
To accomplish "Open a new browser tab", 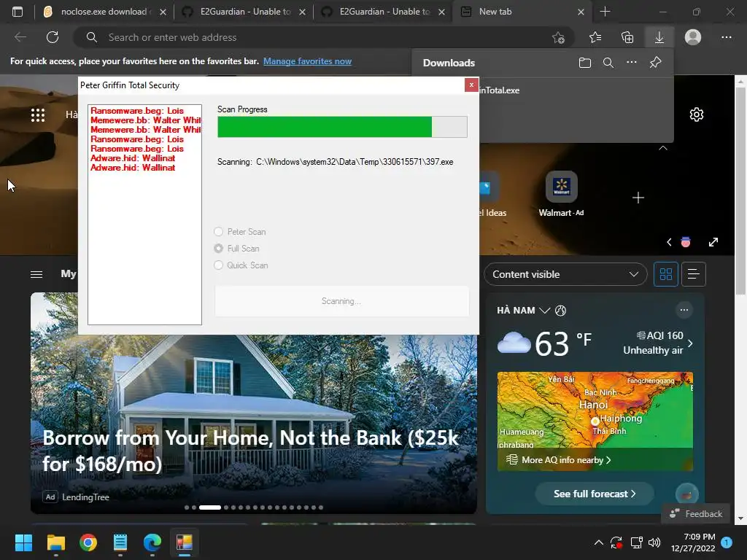I will click(605, 12).
